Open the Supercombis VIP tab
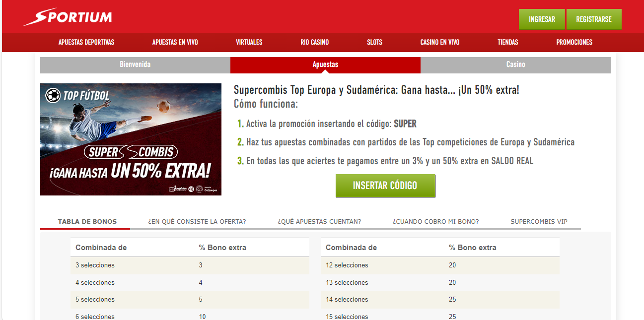The height and width of the screenshot is (320, 644). point(539,222)
